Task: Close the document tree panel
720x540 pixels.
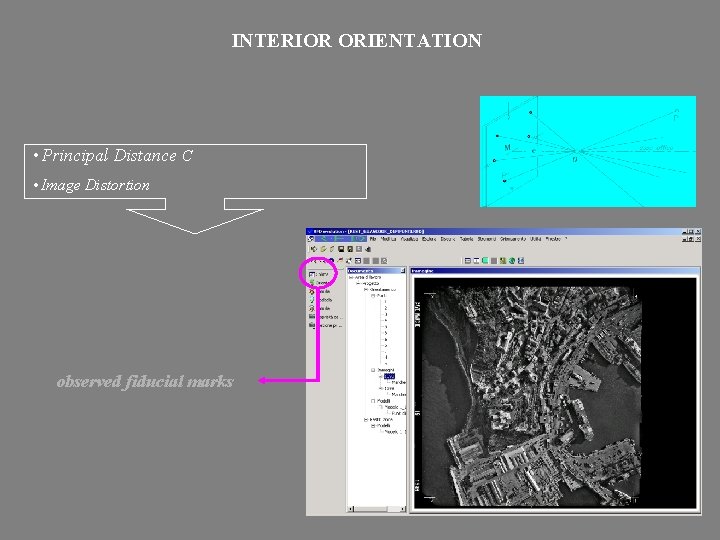Action: point(403,271)
